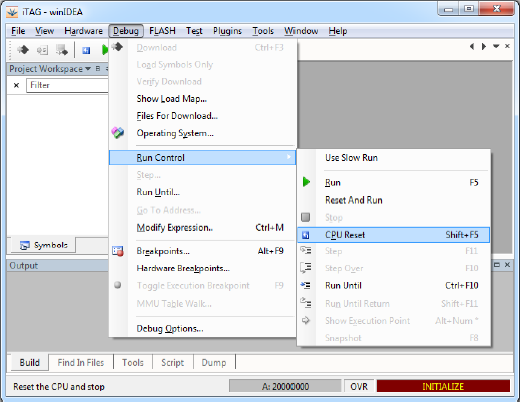This screenshot has width=520, height=403.
Task: Click the winIDEA application icon in title bar
Action: point(12,12)
